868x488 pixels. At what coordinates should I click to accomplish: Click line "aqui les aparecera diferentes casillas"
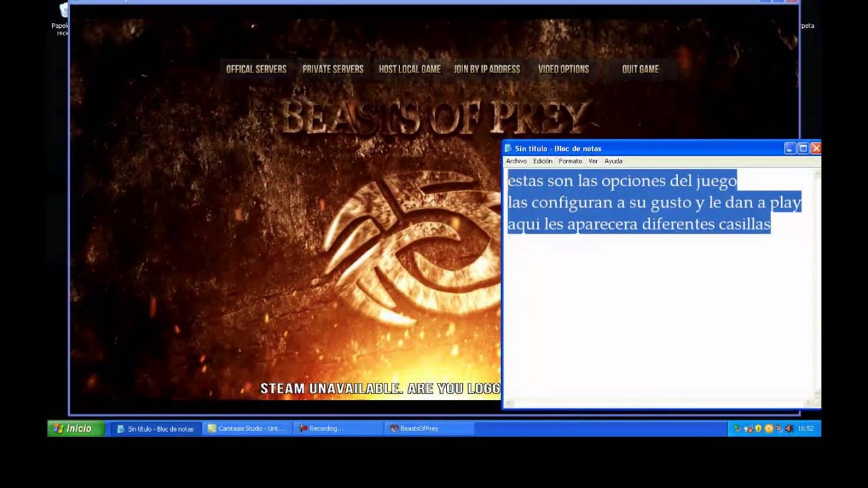[x=639, y=224]
